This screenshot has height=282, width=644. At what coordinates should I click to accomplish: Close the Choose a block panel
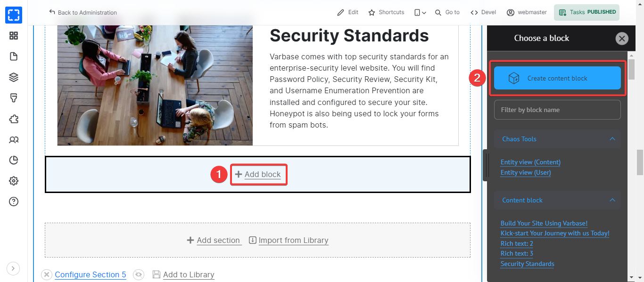click(x=622, y=39)
